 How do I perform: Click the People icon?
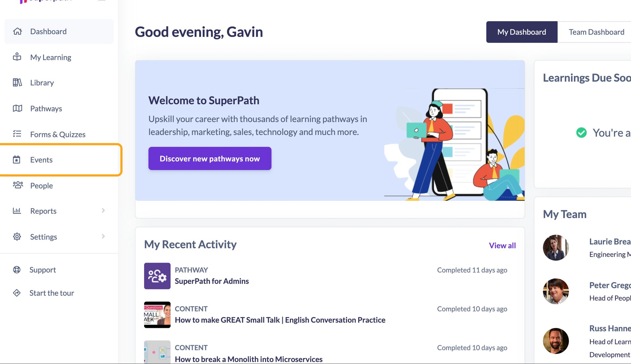click(17, 185)
